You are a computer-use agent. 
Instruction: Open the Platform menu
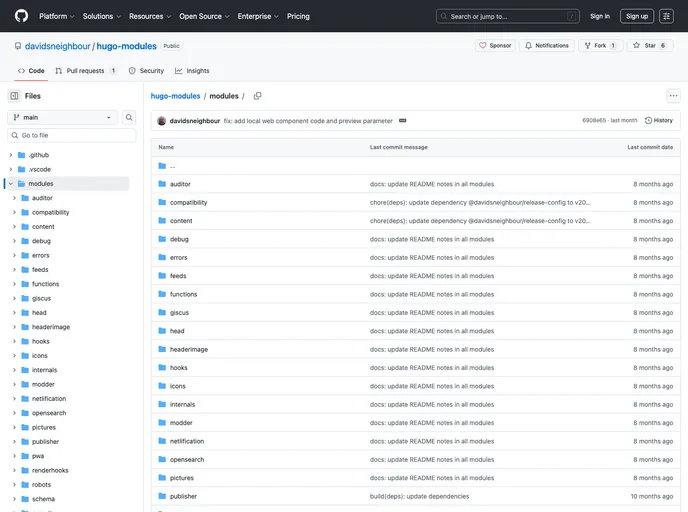(x=57, y=16)
